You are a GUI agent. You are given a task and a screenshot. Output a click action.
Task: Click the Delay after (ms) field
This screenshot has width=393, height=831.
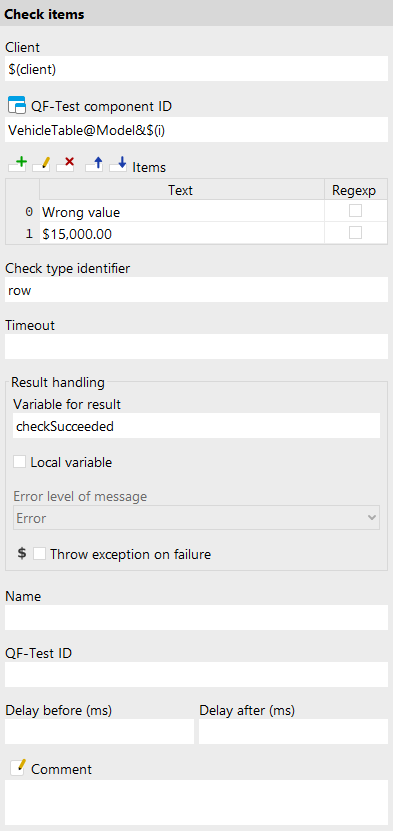(x=293, y=731)
